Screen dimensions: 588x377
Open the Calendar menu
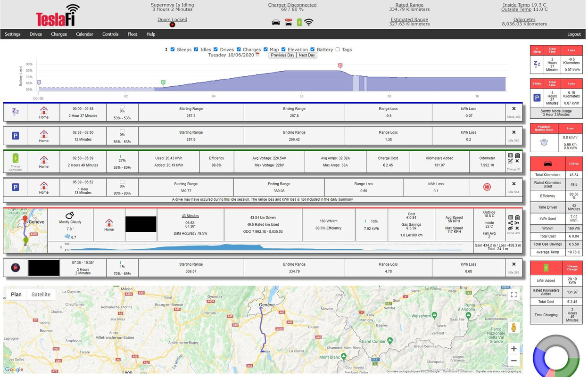point(84,34)
